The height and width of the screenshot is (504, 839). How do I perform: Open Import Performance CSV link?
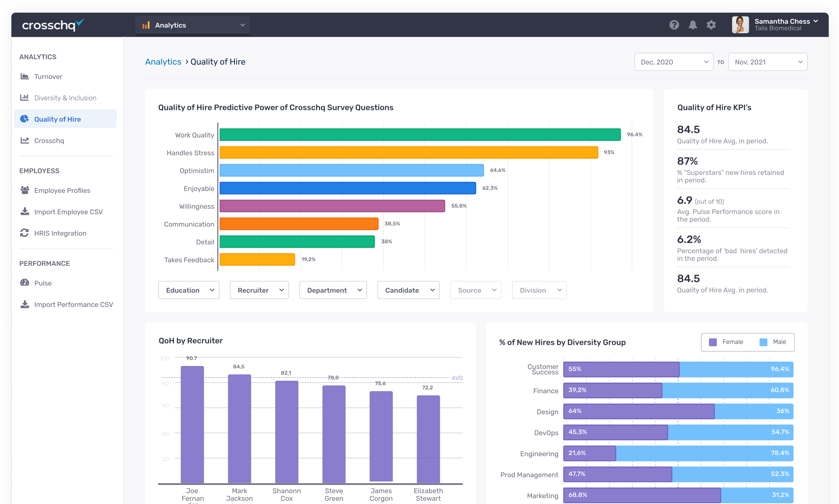click(x=73, y=304)
